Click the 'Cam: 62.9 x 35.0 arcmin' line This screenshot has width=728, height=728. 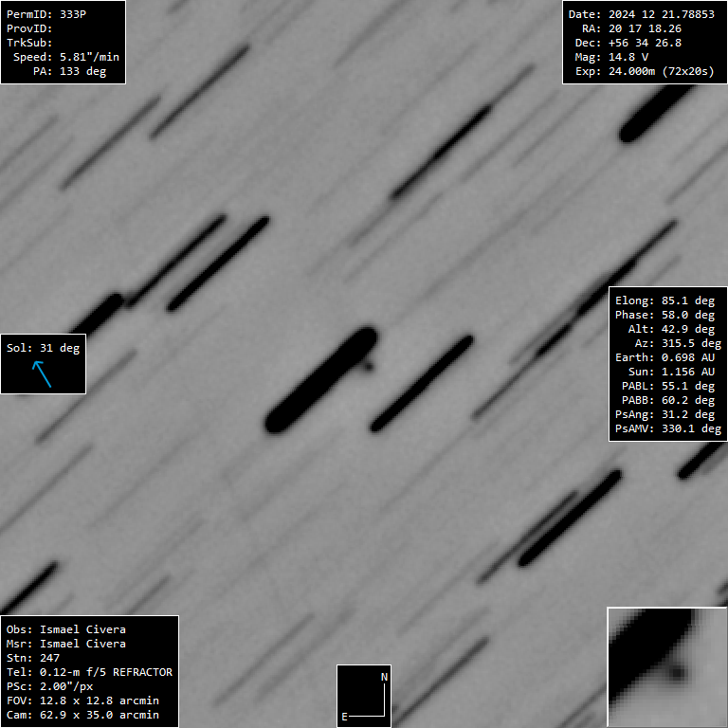click(82, 715)
